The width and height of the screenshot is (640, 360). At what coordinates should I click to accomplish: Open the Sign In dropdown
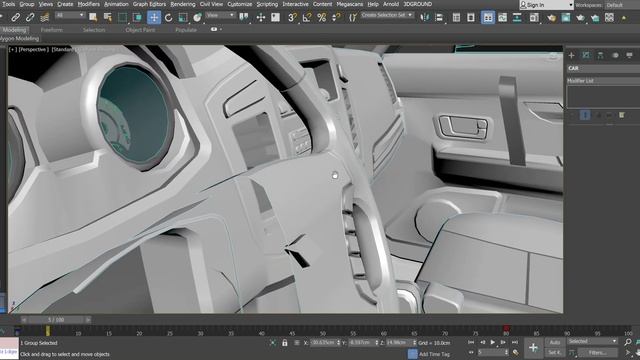[x=546, y=5]
